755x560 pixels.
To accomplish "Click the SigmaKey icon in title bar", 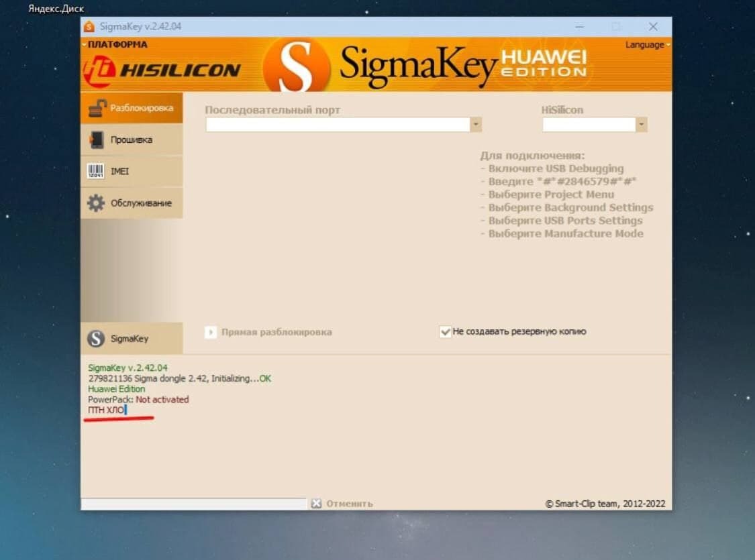I will click(89, 26).
